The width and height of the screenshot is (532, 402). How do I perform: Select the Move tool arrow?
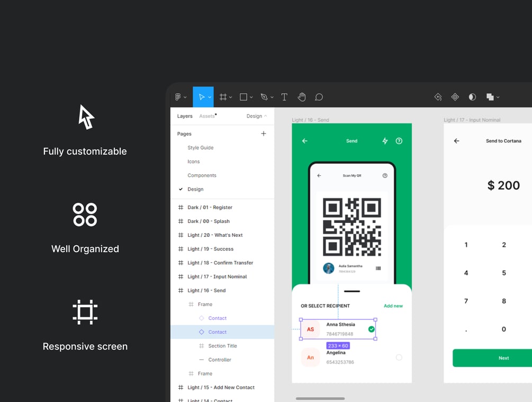202,97
